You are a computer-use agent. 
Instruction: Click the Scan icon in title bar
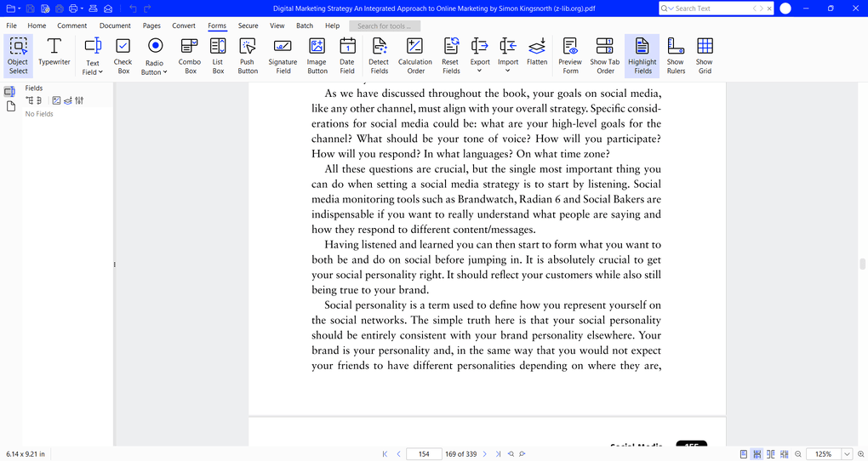[93, 9]
